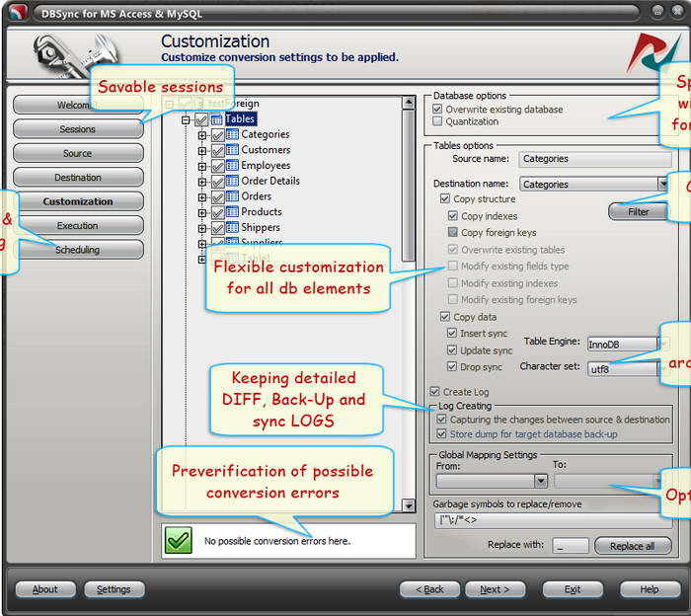Go to the Sessions step
The image size is (691, 616).
(x=78, y=129)
